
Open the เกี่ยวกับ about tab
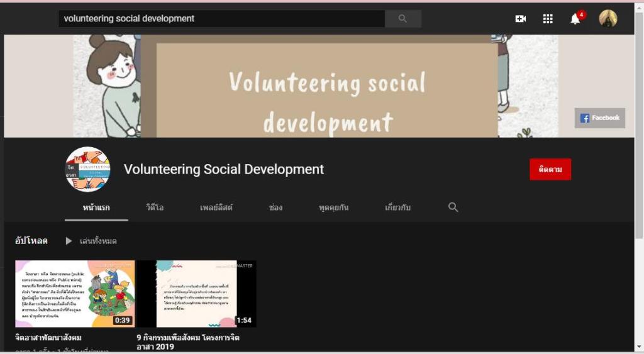397,207
